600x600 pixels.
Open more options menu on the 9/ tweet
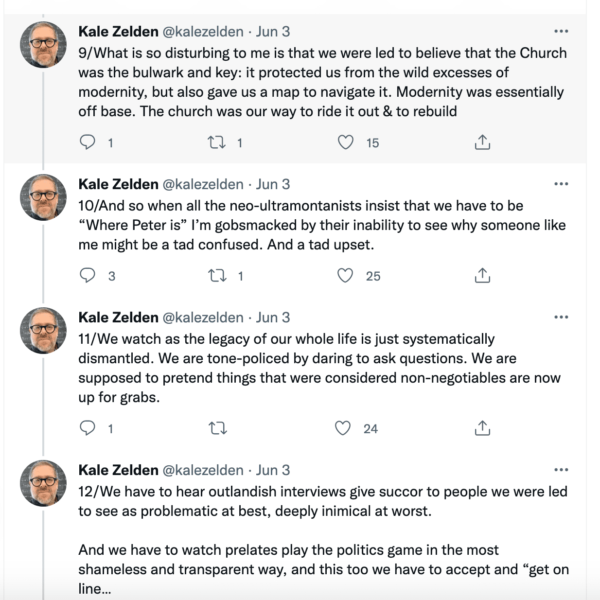[561, 31]
